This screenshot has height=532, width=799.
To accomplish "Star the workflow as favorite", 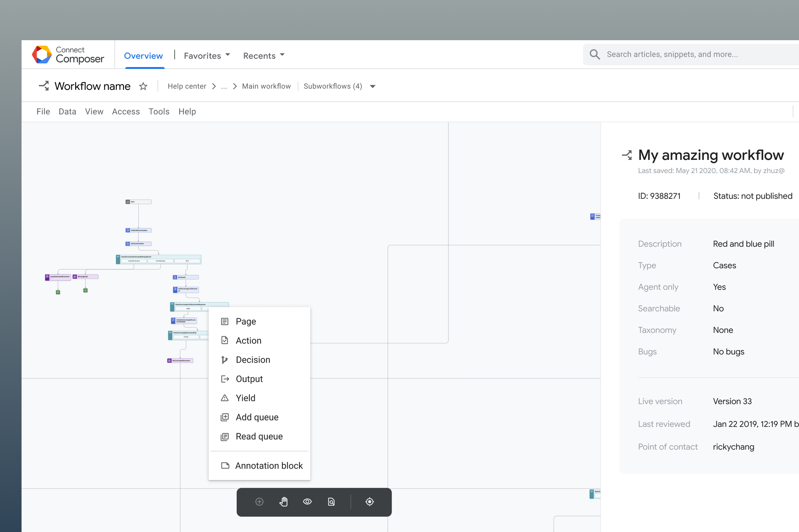I will (143, 86).
